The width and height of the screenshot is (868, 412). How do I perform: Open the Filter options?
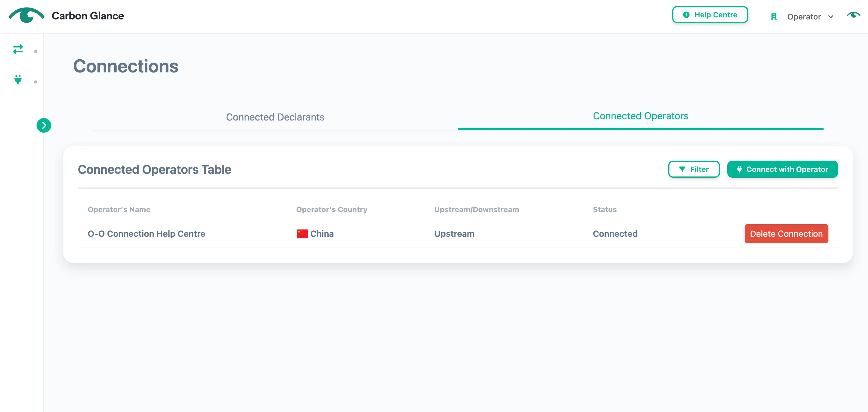pyautogui.click(x=694, y=169)
